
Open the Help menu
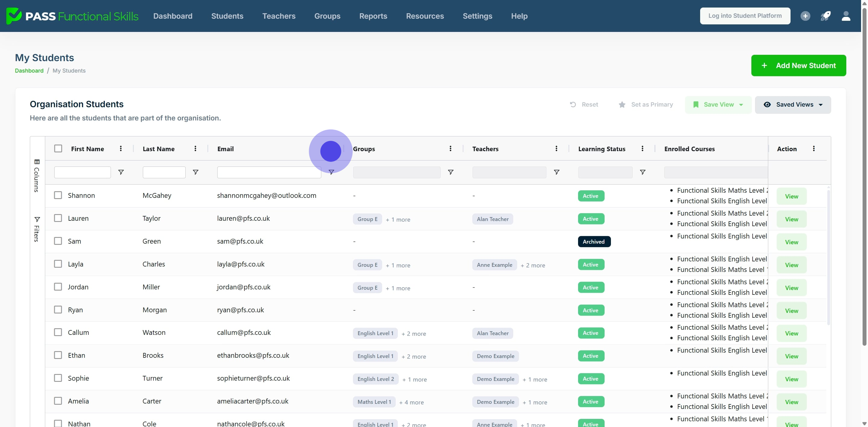tap(519, 16)
